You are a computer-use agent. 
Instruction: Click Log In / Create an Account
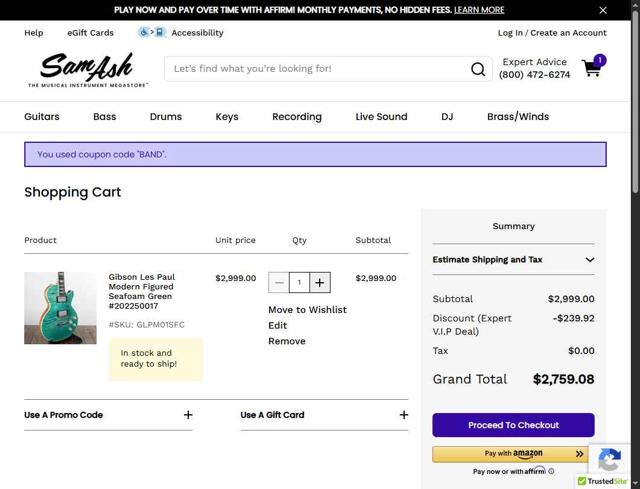pos(552,33)
